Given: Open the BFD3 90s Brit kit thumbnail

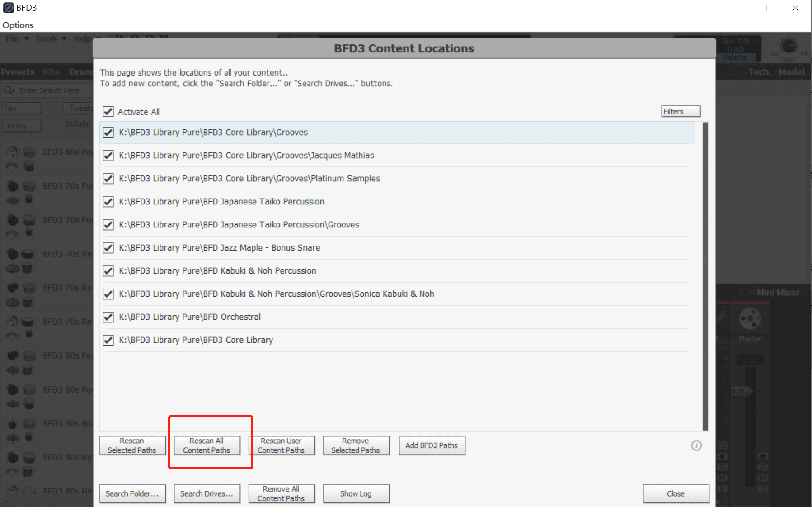Looking at the screenshot, I should click(x=20, y=430).
